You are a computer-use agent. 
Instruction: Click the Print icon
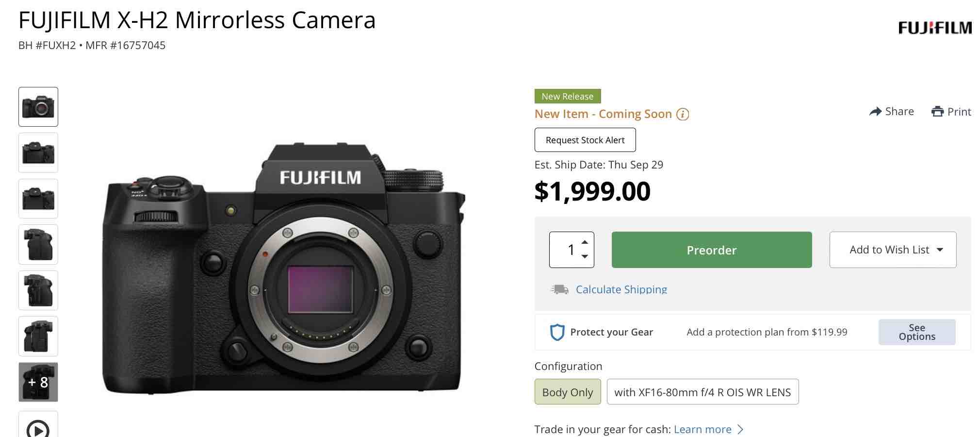[938, 111]
